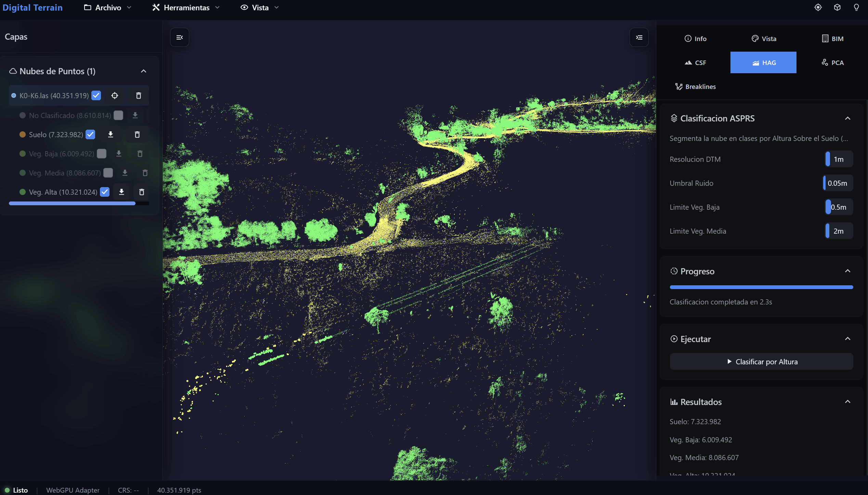Delete the K0-K6.las point cloud
Screen dimensions: 868x495
pyautogui.click(x=139, y=95)
